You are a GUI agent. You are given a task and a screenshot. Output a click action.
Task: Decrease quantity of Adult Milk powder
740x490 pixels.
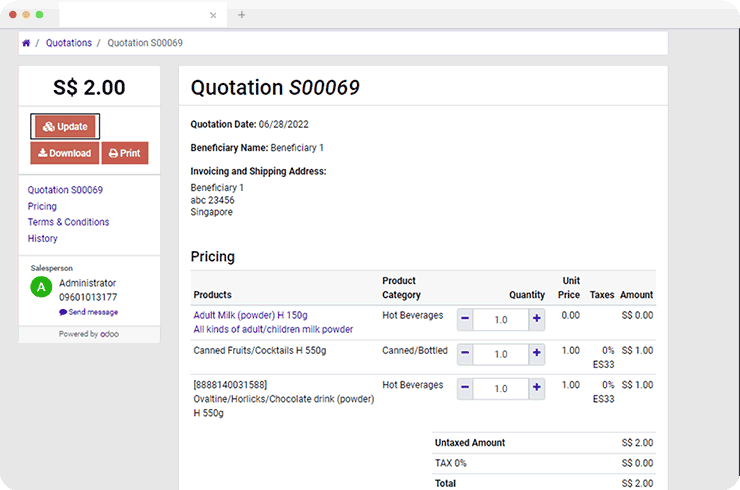click(x=465, y=319)
